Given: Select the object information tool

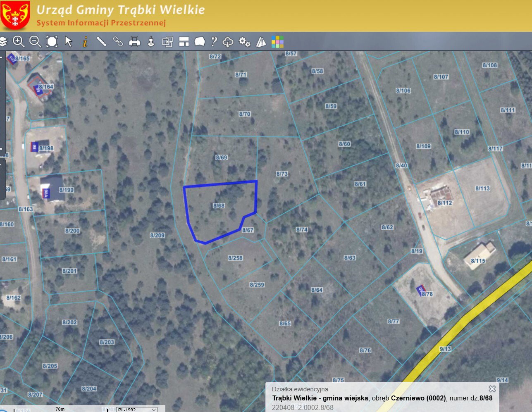Looking at the screenshot, I should (x=85, y=42).
